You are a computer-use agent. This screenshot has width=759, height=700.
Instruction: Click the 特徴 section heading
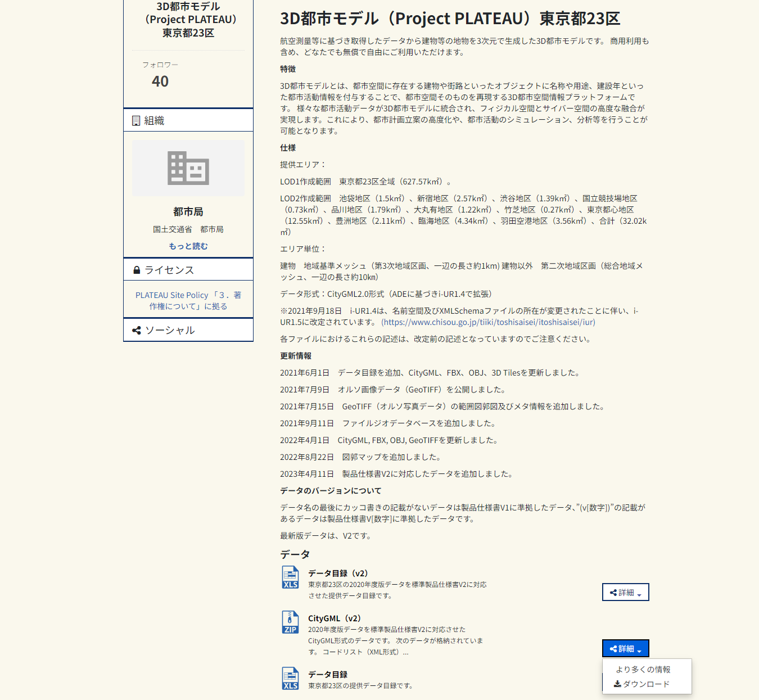288,69
